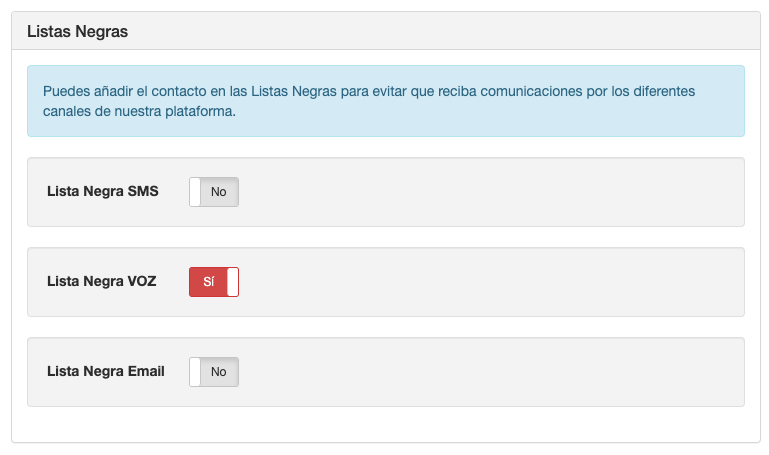Click the "Lista Negra SMS" label

click(x=102, y=191)
